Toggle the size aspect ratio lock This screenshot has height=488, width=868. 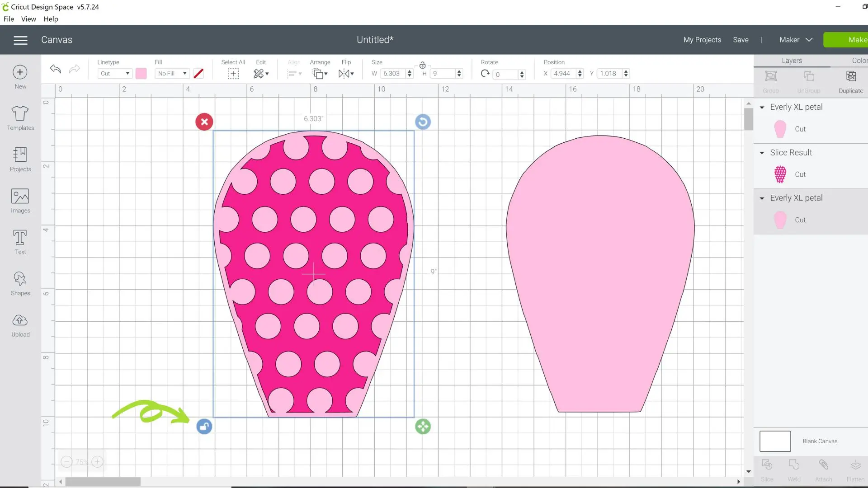point(423,65)
